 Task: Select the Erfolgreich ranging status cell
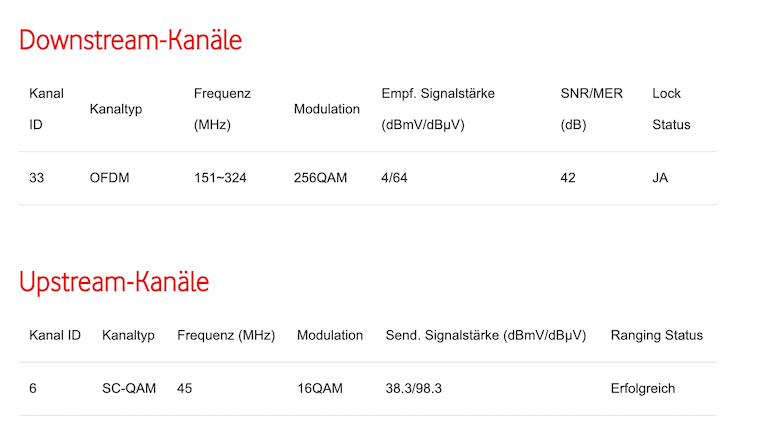[643, 388]
